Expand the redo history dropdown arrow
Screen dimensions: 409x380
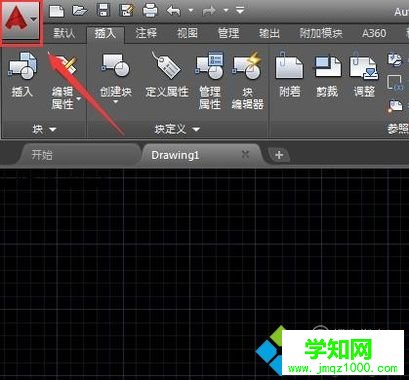[x=226, y=11]
